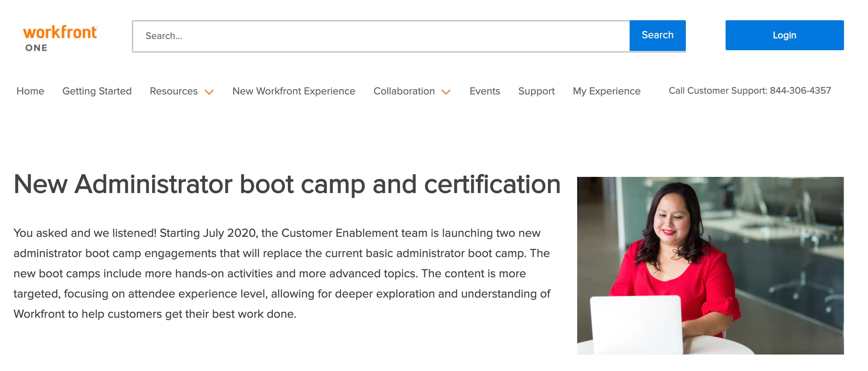Go to the Home page
This screenshot has height=371, width=868.
click(x=30, y=91)
